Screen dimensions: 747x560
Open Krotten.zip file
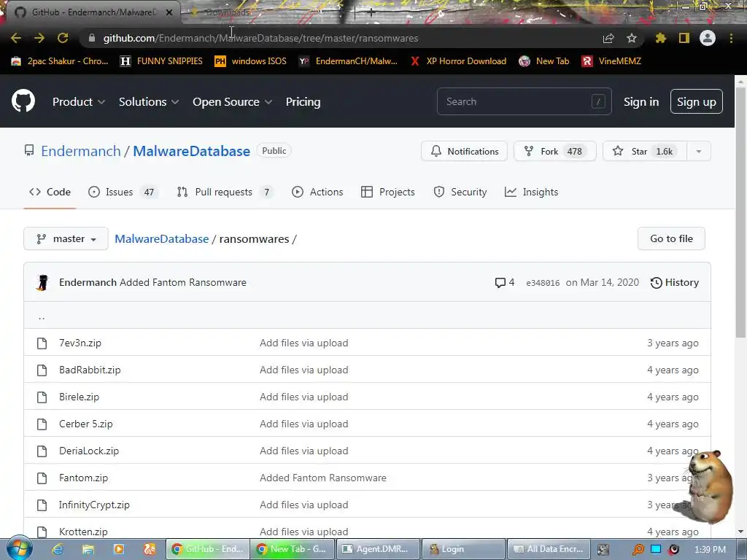coord(83,532)
